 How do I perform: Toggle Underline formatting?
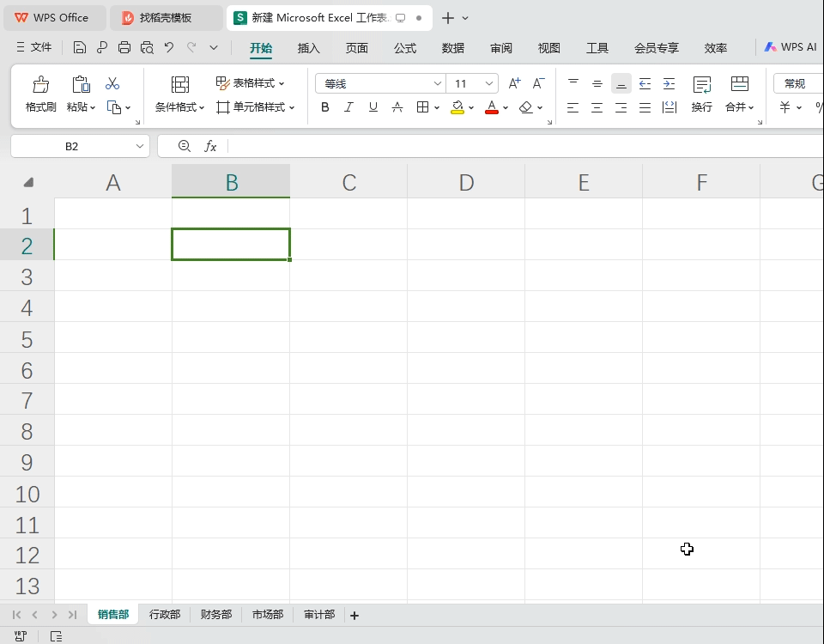373,107
